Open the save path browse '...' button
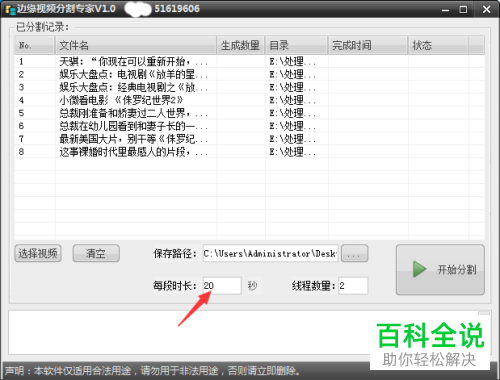This screenshot has height=380, width=500. [355, 253]
